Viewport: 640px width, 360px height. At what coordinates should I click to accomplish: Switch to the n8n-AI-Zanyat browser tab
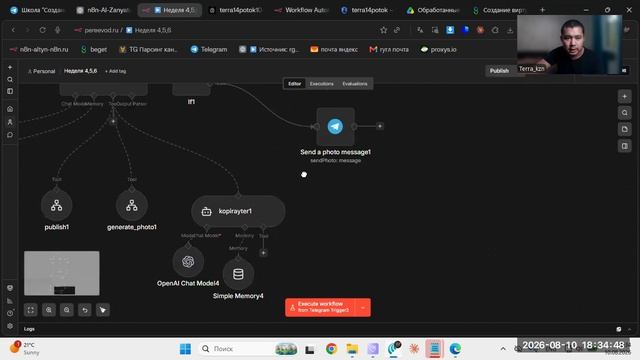click(104, 10)
